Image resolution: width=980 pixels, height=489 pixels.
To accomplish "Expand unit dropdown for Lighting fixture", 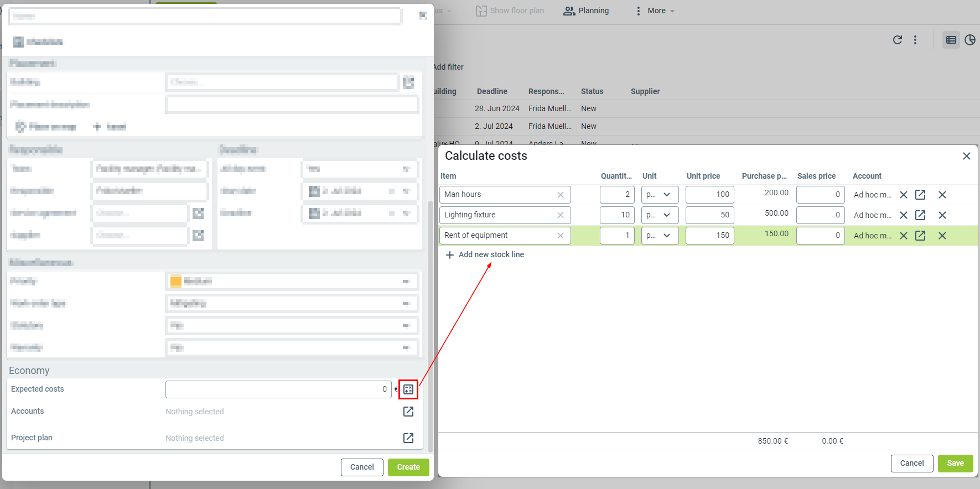I will (x=660, y=215).
